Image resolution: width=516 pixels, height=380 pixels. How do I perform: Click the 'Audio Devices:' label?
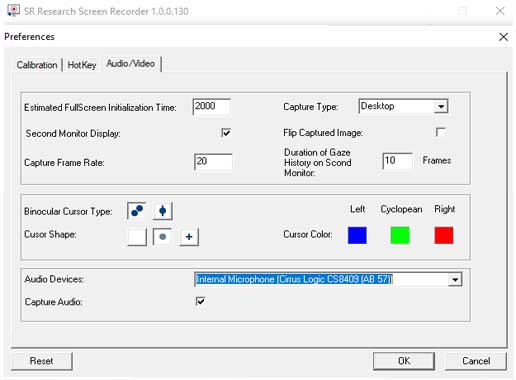(54, 279)
